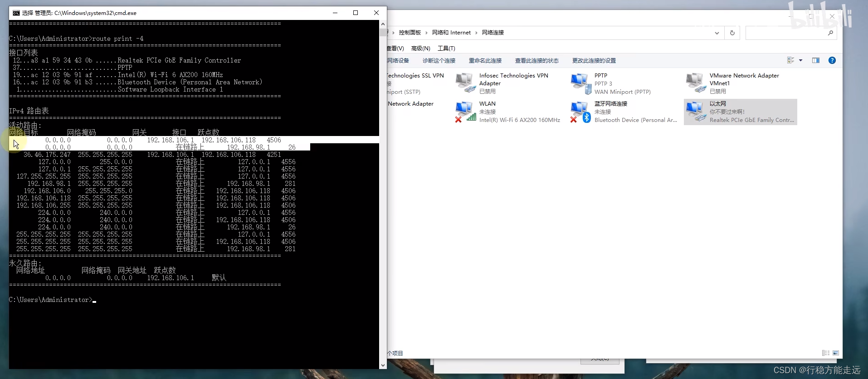Select the PPTP connection icon
Screen dimensions: 868x379
click(580, 83)
